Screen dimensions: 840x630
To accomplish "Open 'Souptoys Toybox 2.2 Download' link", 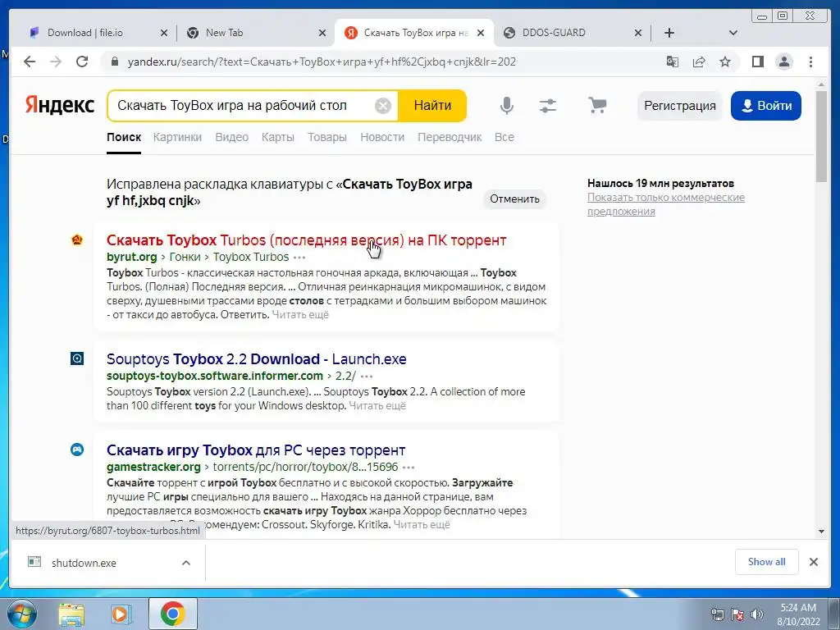I will pyautogui.click(x=257, y=359).
